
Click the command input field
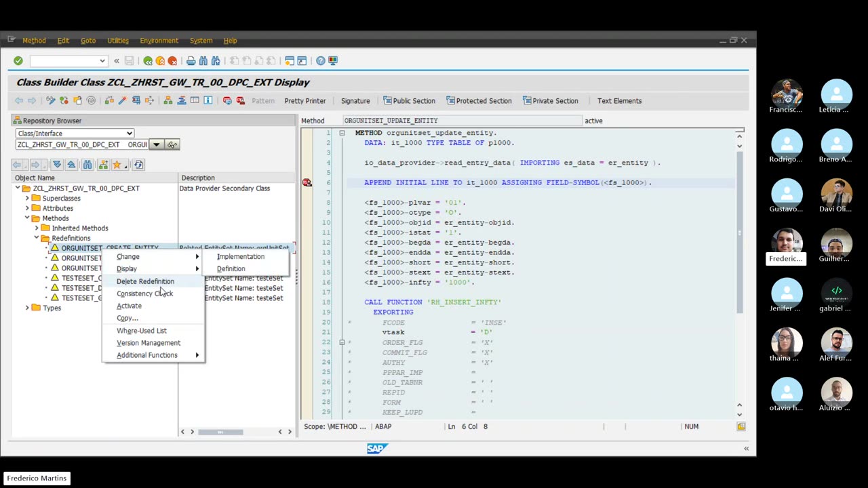(x=64, y=61)
